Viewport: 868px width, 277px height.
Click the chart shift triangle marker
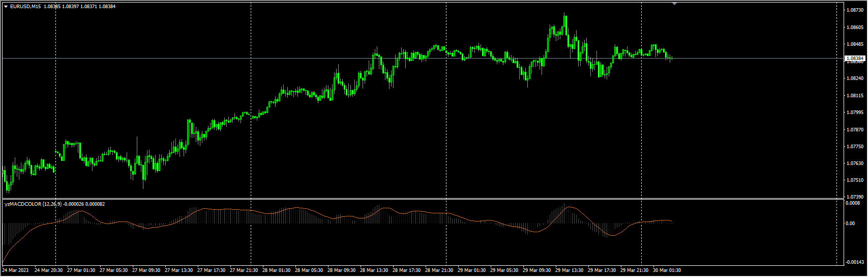tap(674, 4)
